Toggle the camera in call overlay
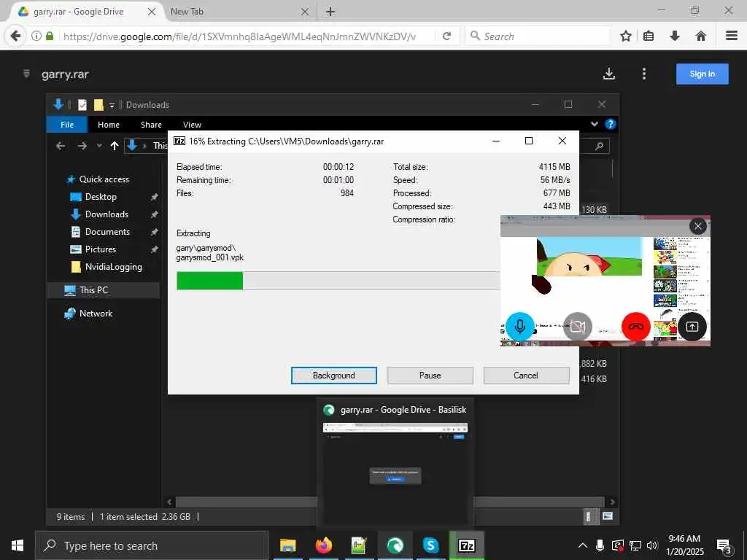 click(x=578, y=326)
